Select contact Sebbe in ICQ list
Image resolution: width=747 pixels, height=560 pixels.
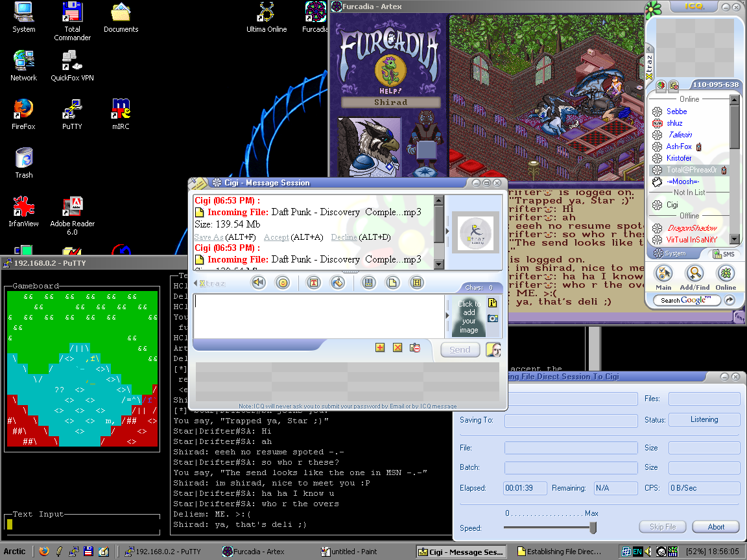click(676, 111)
